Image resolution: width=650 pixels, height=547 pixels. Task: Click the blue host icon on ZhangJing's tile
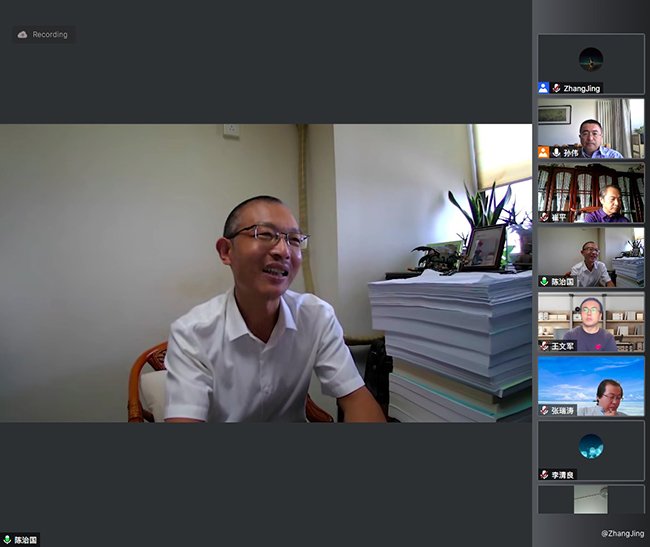(543, 88)
